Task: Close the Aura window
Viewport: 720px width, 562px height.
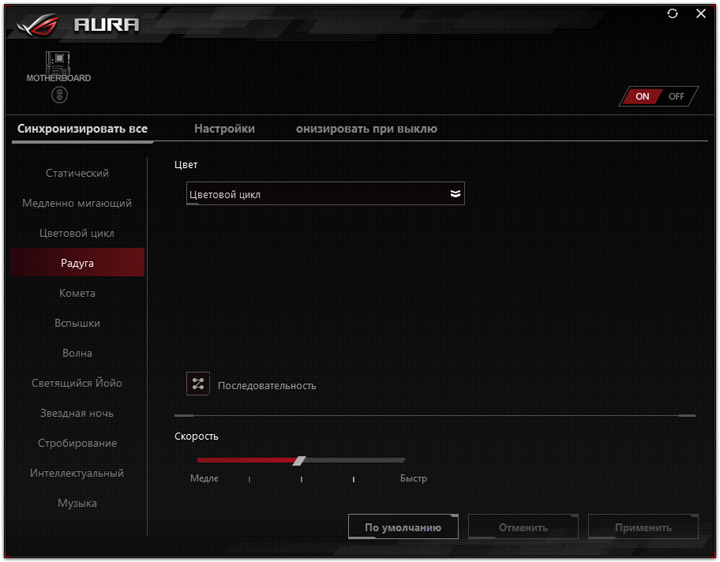Action: click(x=701, y=14)
